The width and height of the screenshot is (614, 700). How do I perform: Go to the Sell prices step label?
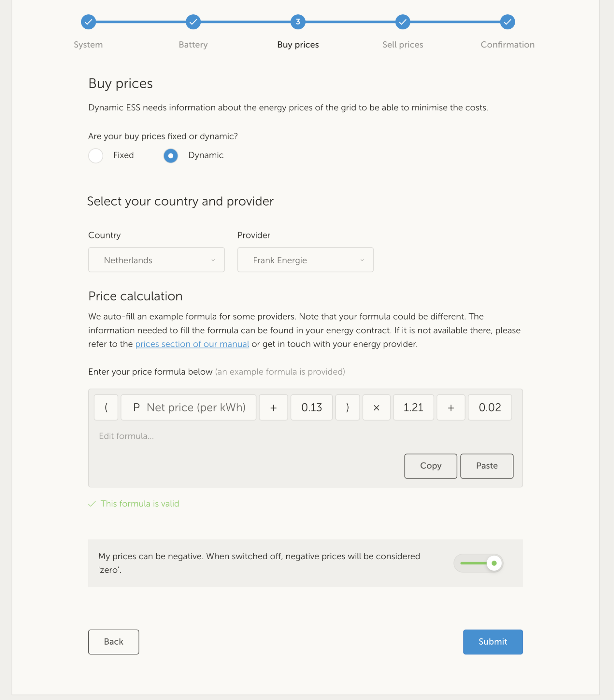pos(403,45)
